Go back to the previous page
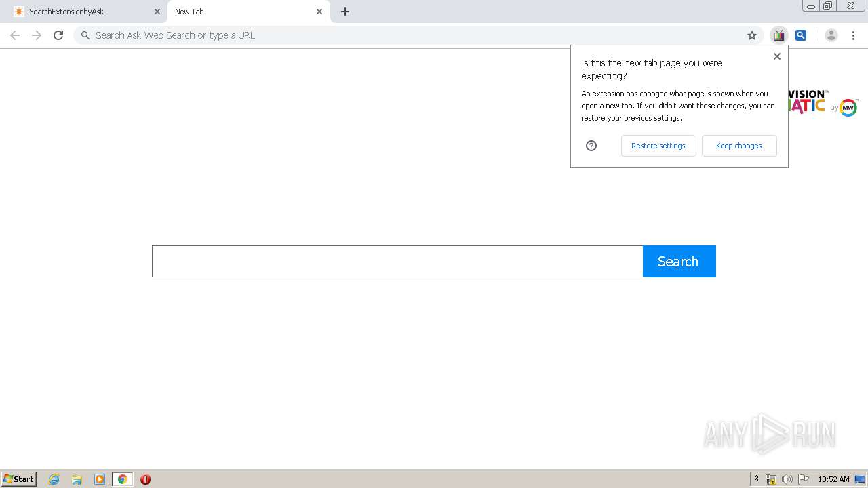Image resolution: width=868 pixels, height=488 pixels. pos(15,35)
